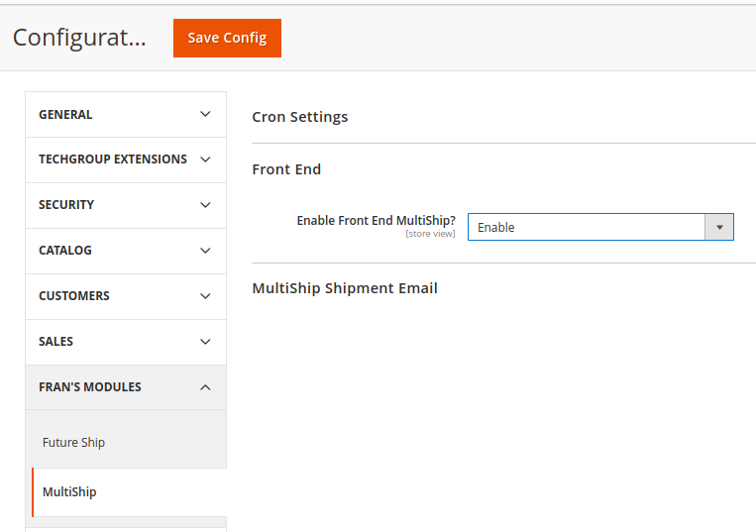
Task: Select MultiShip in the sidebar
Action: [69, 492]
